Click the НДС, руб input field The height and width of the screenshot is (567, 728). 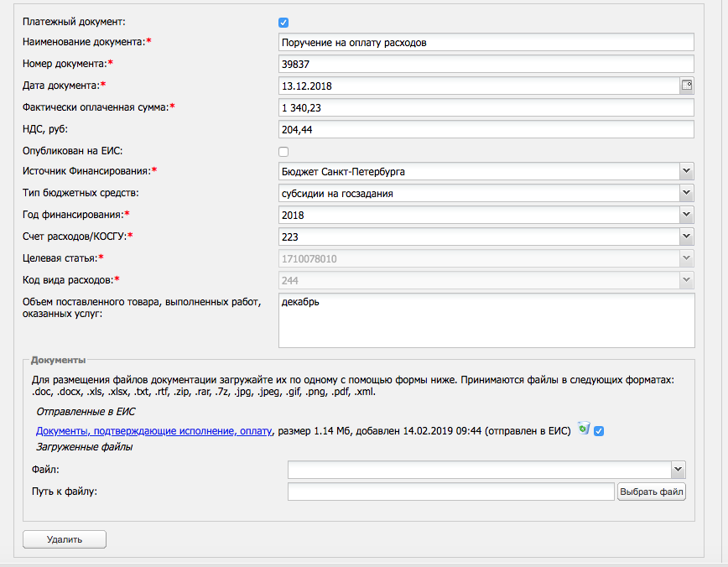pos(486,129)
